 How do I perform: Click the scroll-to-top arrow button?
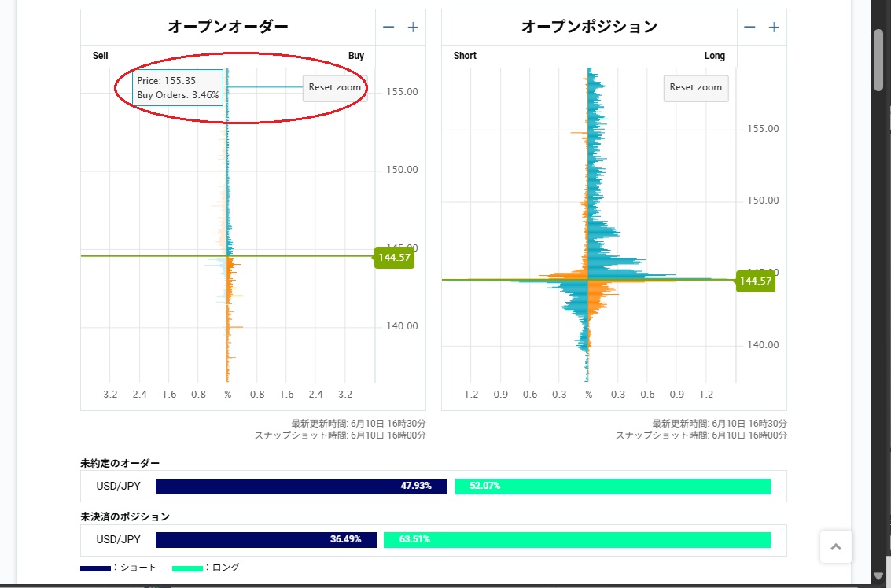click(836, 546)
